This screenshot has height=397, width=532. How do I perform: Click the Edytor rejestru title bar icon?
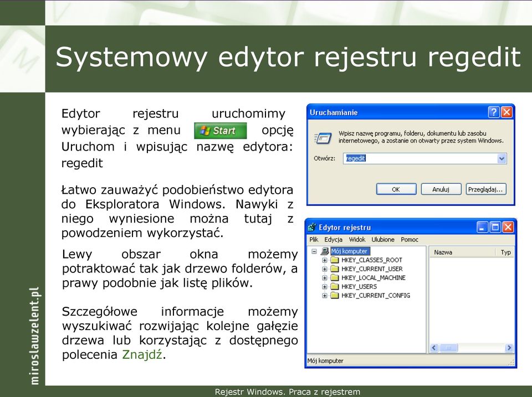(312, 228)
